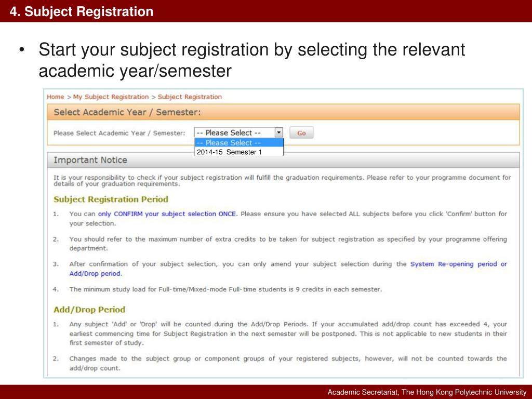Click the Subject Registration Period heading
The height and width of the screenshot is (399, 532).
[111, 199]
